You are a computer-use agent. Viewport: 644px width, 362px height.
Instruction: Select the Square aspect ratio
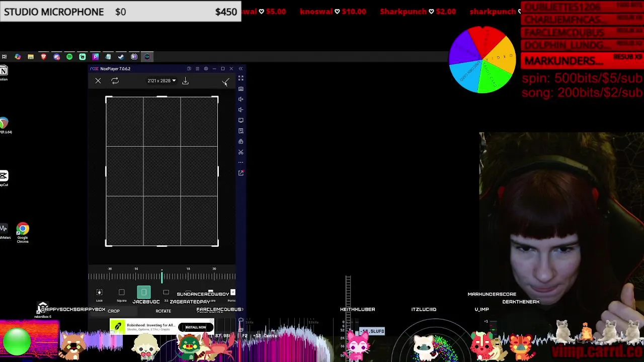(x=121, y=295)
